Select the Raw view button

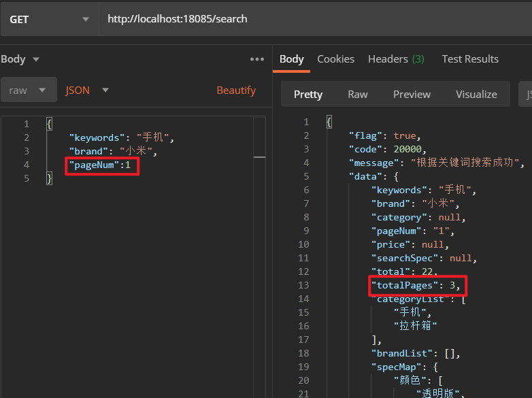pos(358,95)
